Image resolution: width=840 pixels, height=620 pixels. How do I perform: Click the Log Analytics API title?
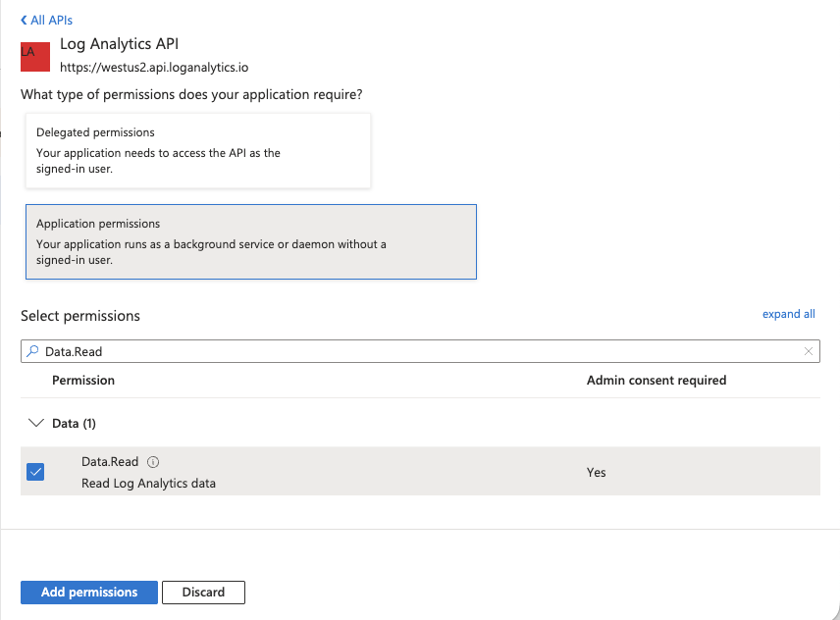[x=119, y=44]
